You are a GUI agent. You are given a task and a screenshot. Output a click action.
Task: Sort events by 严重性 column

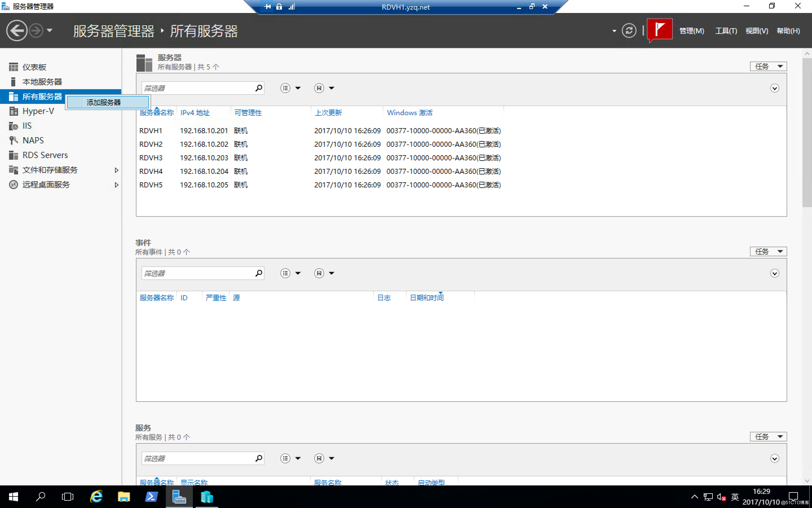click(216, 298)
